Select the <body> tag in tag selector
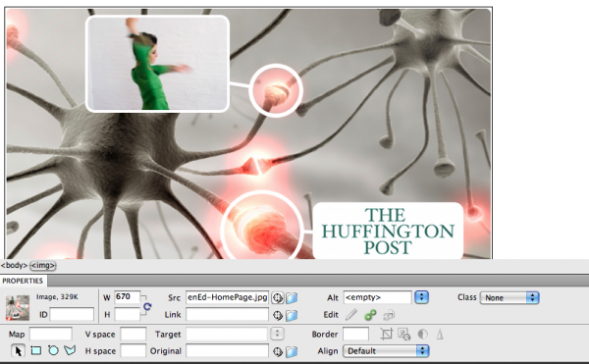589x364 pixels. pyautogui.click(x=15, y=265)
